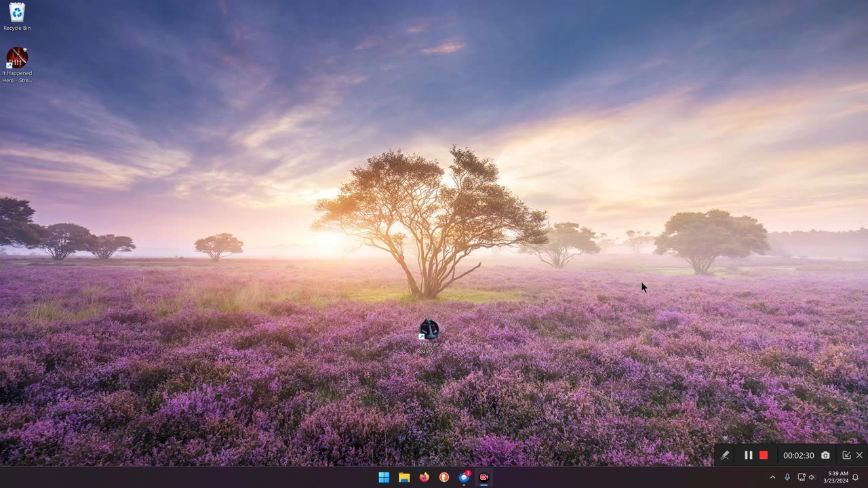Expand the hidden system tray icons chevron

(772, 477)
